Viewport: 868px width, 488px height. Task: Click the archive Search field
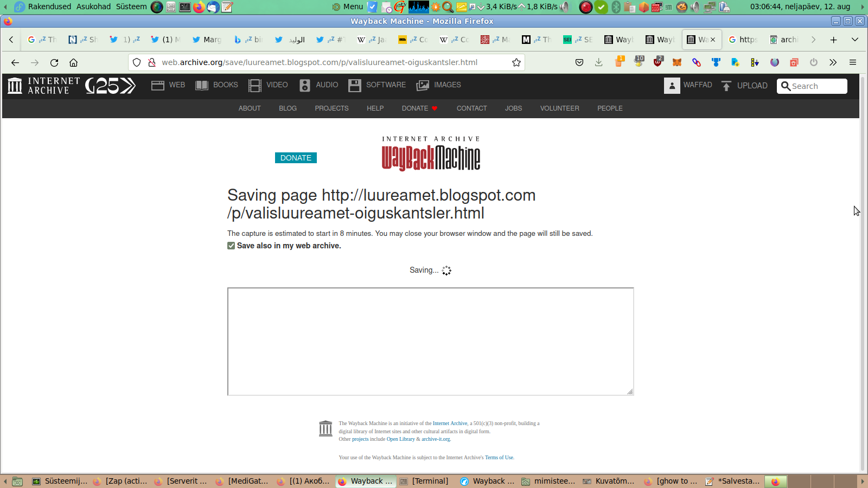point(812,86)
